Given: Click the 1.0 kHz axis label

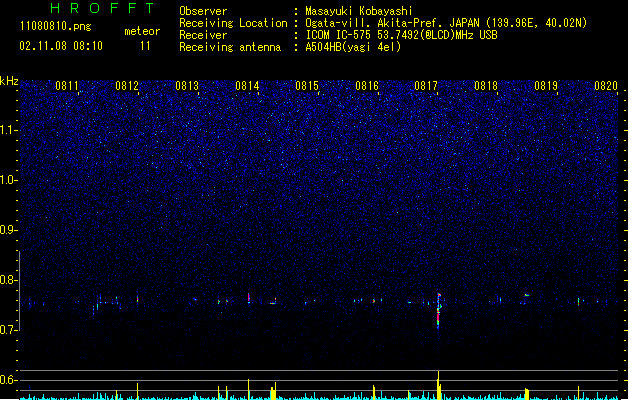Looking at the screenshot, I should click(8, 180).
